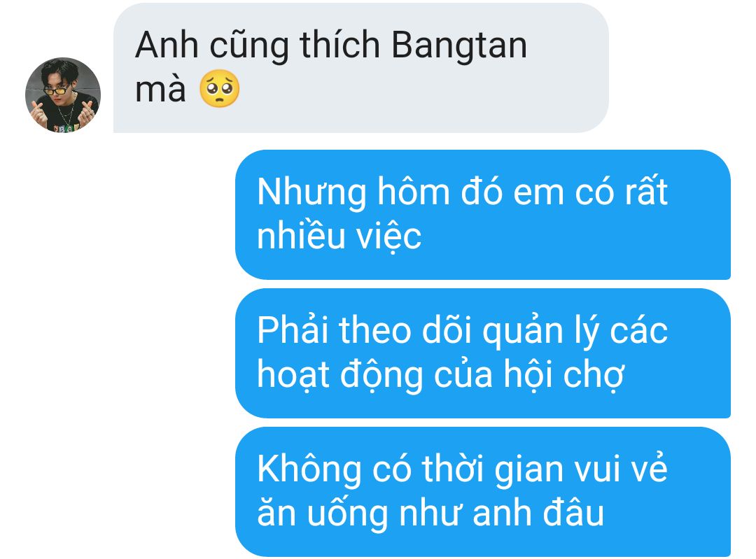The image size is (756, 559).
Task: Open the sender's profile picture avatar
Action: (63, 95)
